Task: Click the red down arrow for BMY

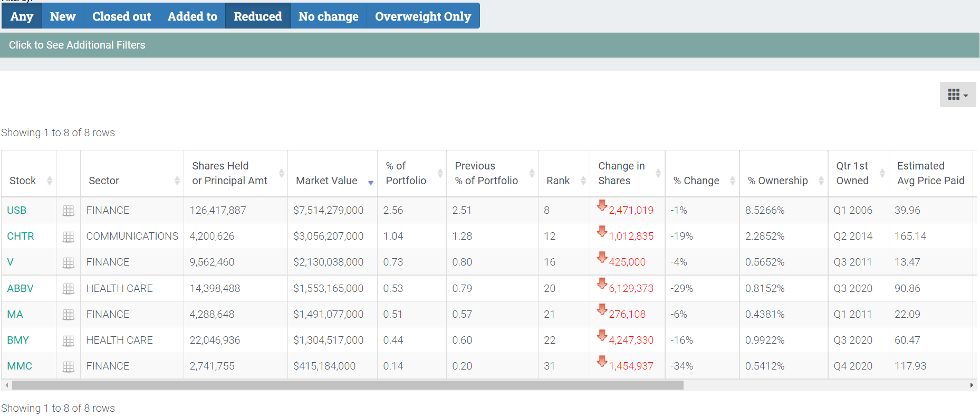Action: click(x=602, y=336)
